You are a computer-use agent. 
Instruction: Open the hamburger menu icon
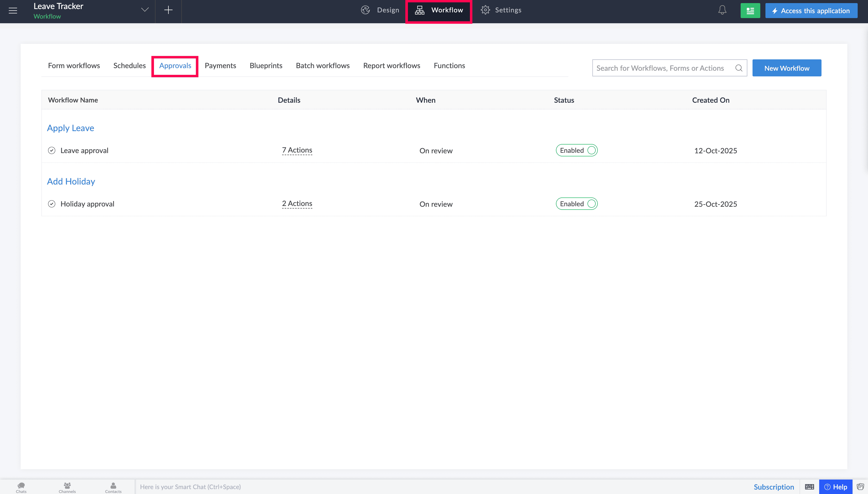[x=13, y=11]
